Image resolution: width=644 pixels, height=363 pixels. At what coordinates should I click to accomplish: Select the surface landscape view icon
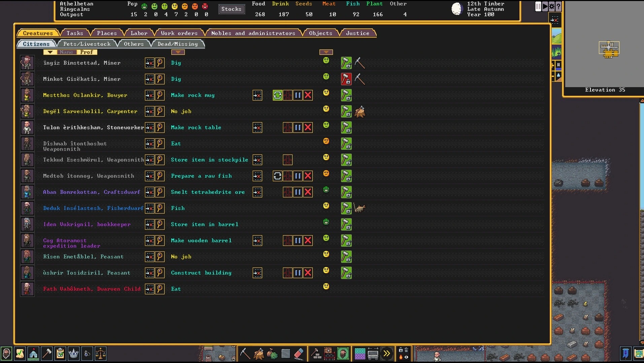click(x=557, y=36)
